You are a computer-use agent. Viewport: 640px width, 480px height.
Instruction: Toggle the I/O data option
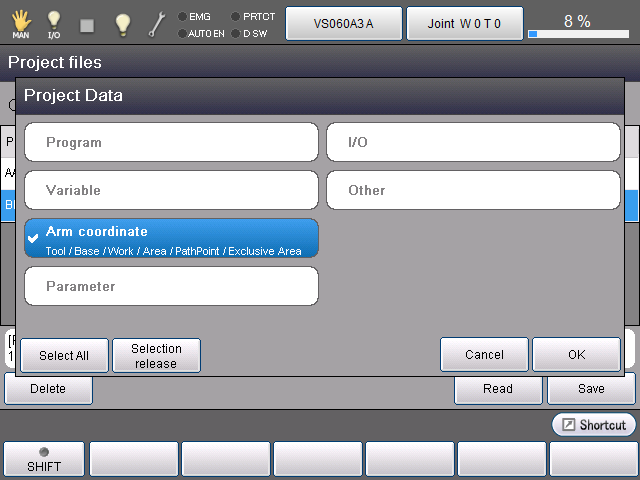click(x=473, y=142)
